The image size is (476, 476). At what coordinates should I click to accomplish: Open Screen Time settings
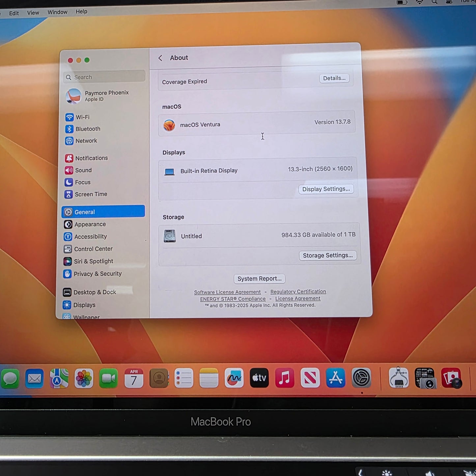click(91, 194)
